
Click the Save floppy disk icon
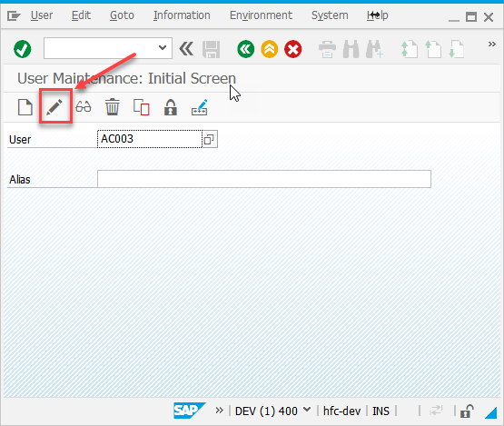212,49
